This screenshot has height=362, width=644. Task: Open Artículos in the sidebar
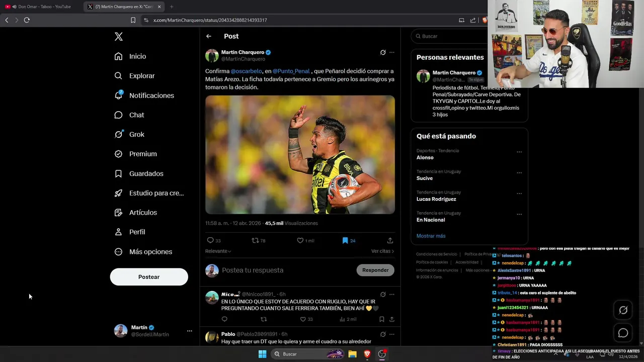pos(135,213)
